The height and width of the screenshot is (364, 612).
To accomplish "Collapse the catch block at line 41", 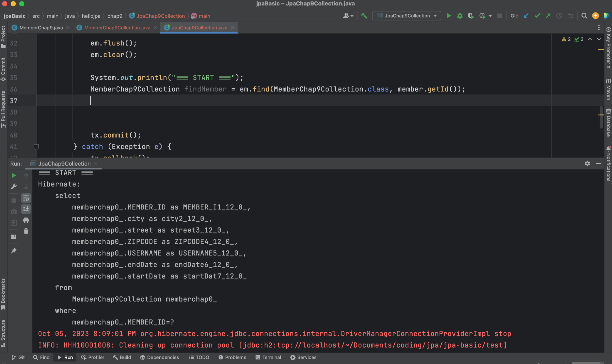I will [x=36, y=147].
